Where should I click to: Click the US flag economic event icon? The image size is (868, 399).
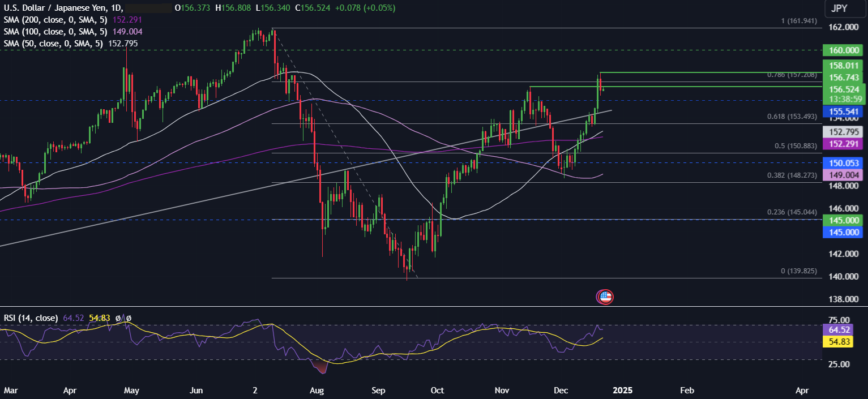pyautogui.click(x=605, y=296)
